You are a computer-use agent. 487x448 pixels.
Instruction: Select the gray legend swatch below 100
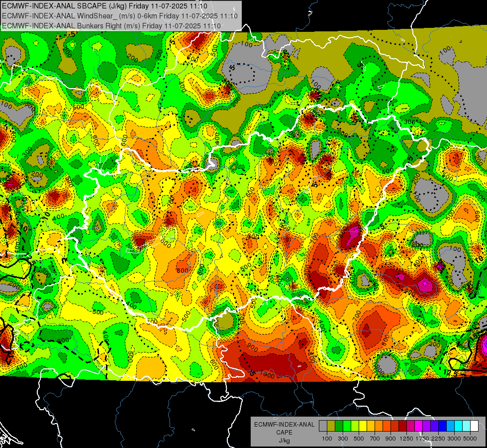click(323, 426)
